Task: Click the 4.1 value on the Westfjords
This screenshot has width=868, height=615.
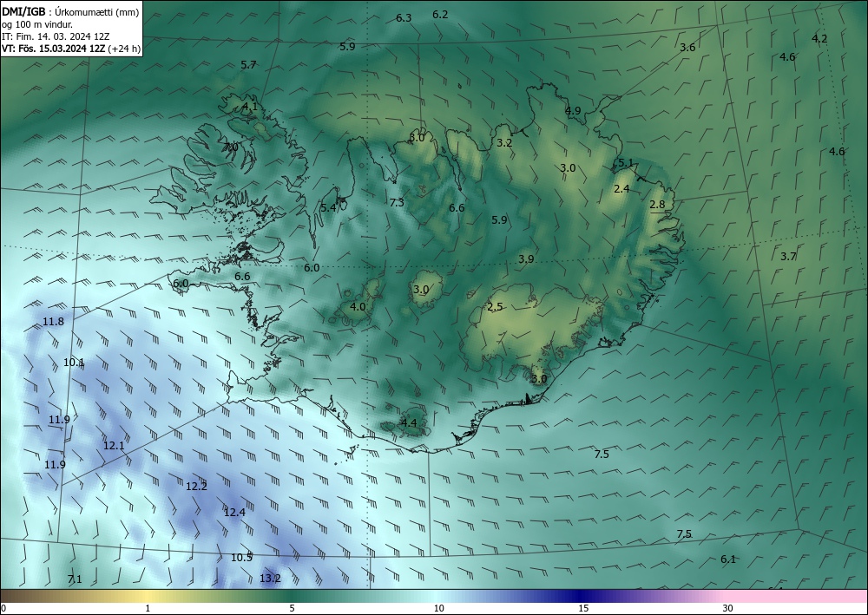Action: pos(250,106)
